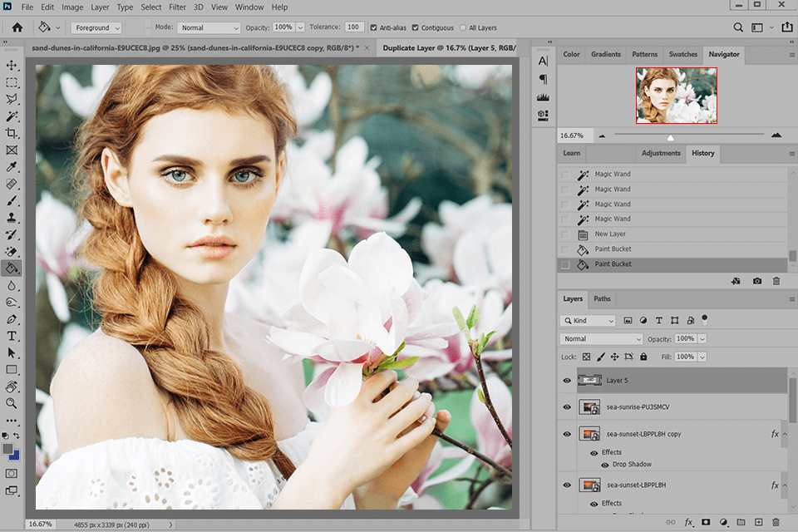
Task: Select the Crop tool
Action: click(x=12, y=132)
